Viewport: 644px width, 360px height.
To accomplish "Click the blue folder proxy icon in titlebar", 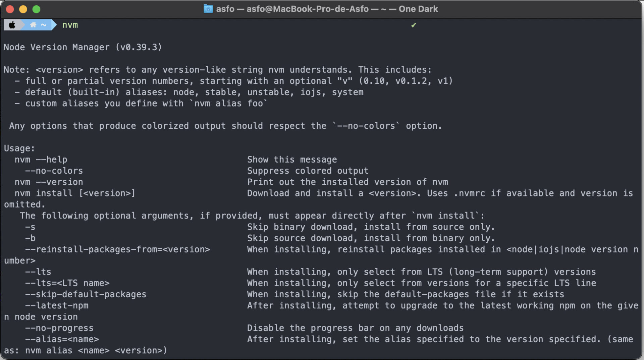I will pos(208,9).
